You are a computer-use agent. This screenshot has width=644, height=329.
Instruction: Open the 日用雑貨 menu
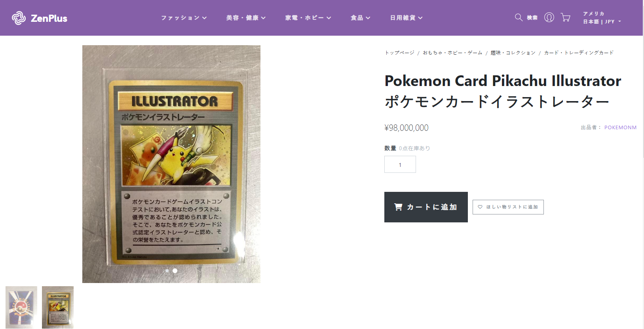[x=406, y=18]
